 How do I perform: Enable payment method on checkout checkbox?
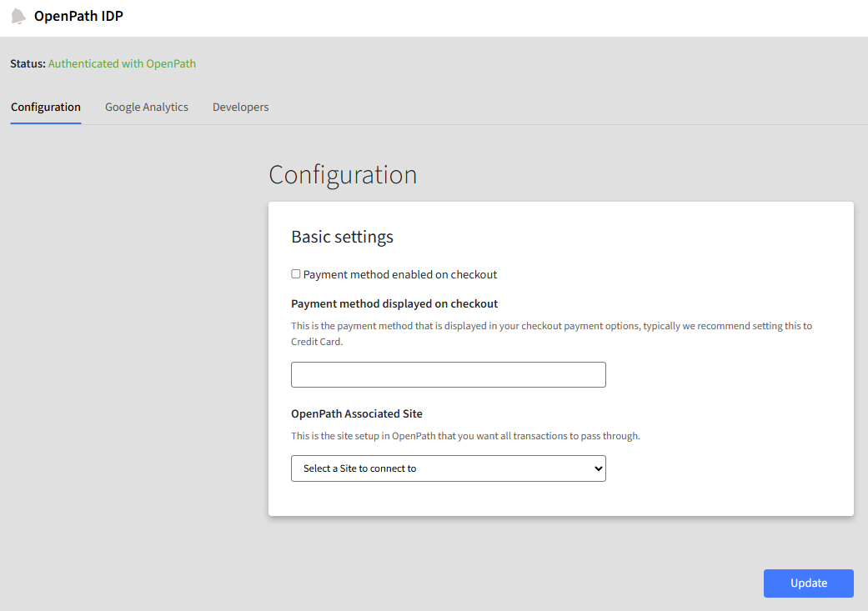pos(296,274)
